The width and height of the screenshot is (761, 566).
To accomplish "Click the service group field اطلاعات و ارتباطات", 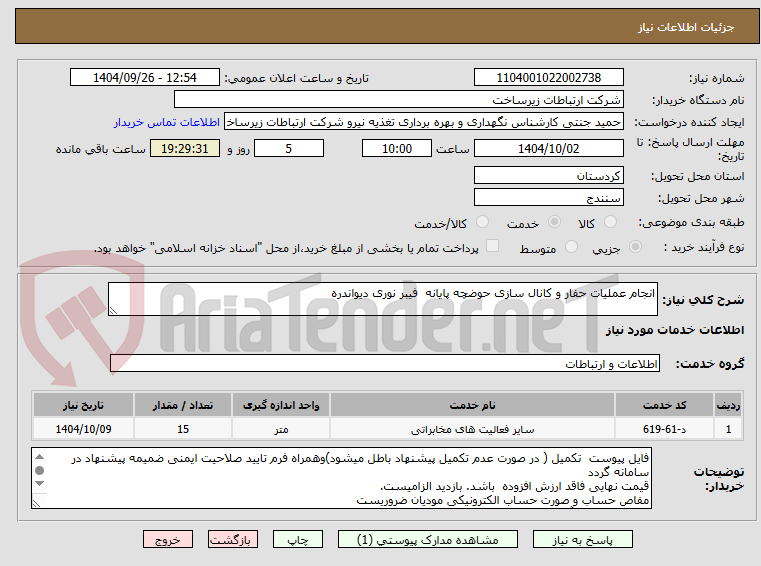I will click(385, 364).
